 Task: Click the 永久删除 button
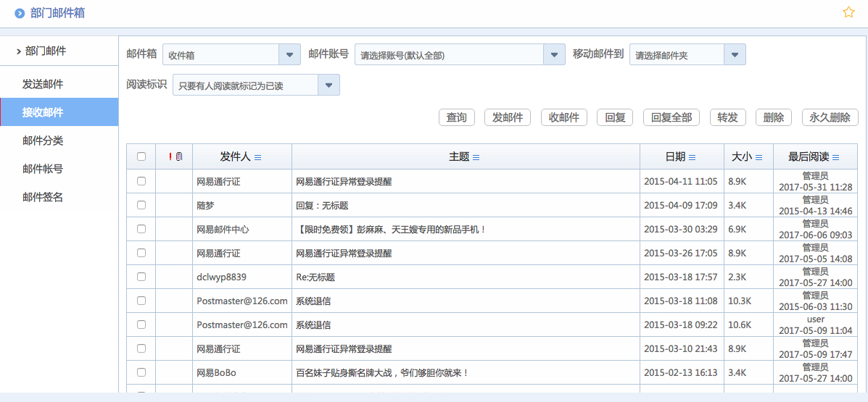click(830, 117)
